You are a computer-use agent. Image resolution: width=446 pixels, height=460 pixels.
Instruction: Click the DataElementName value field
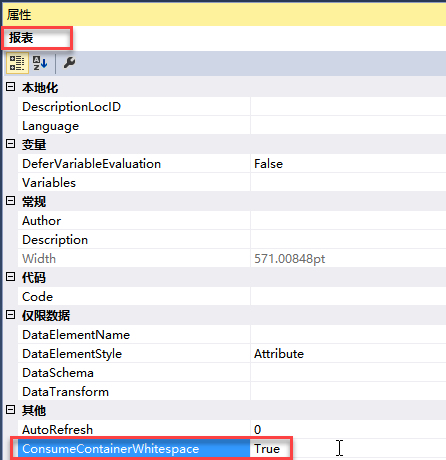pos(348,335)
